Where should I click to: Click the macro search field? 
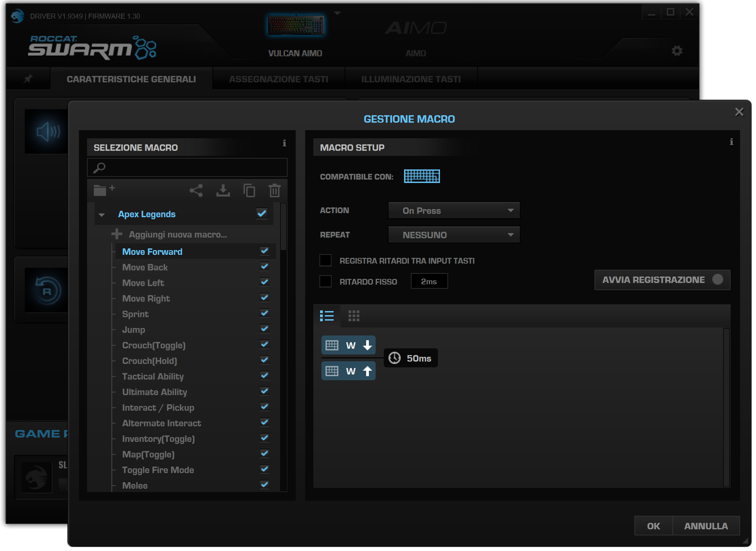[x=187, y=167]
